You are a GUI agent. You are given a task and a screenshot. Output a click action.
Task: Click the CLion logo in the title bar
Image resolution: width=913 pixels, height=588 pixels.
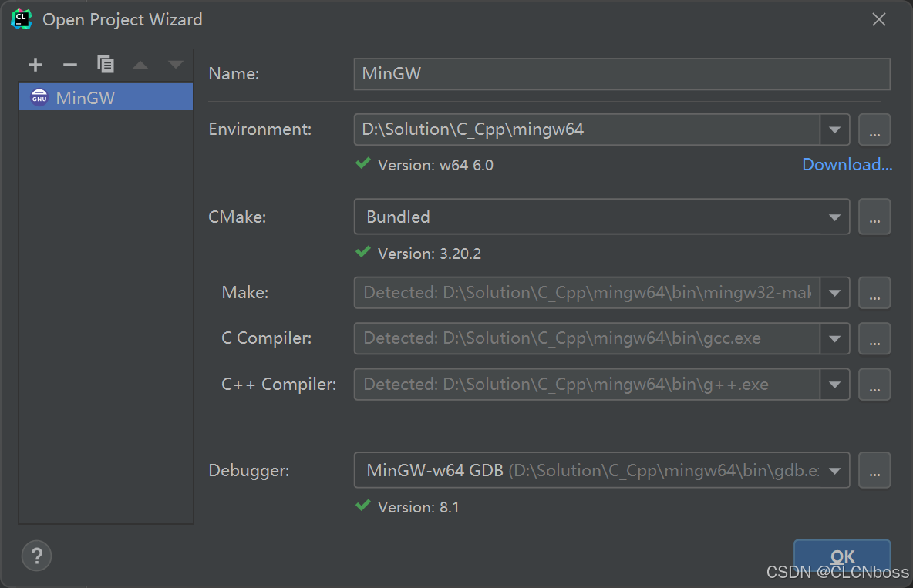tap(22, 19)
